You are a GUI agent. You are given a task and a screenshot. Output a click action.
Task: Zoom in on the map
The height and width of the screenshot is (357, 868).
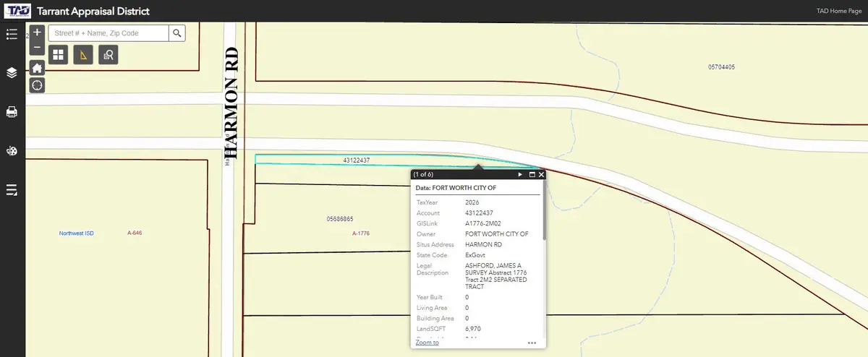(38, 33)
